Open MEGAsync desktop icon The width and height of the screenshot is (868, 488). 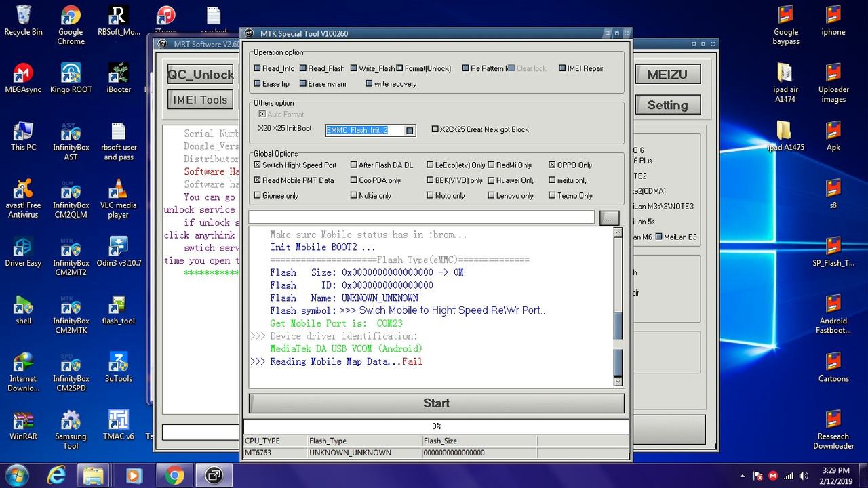tap(23, 78)
